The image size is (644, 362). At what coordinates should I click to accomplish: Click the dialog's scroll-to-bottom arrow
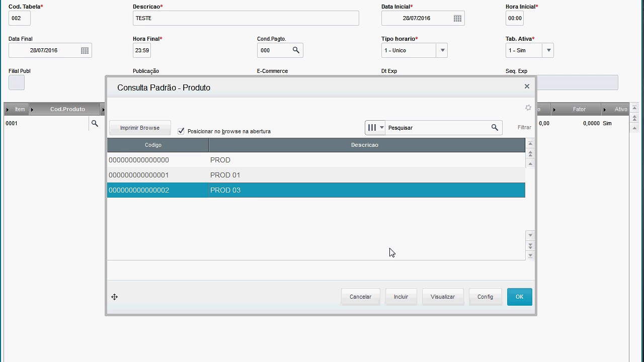[530, 255]
